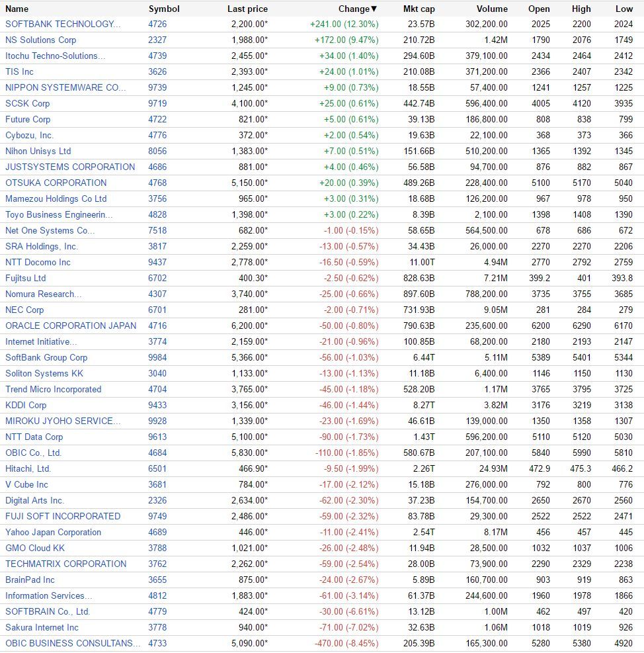Open NTT Data Corp link
This screenshot has height=653, width=644.
[34, 437]
